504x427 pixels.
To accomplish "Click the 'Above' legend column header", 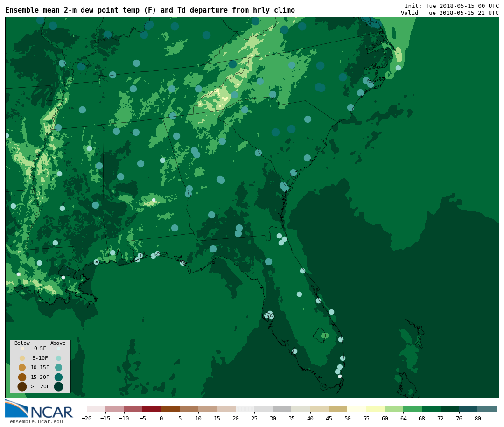I will pos(58,343).
